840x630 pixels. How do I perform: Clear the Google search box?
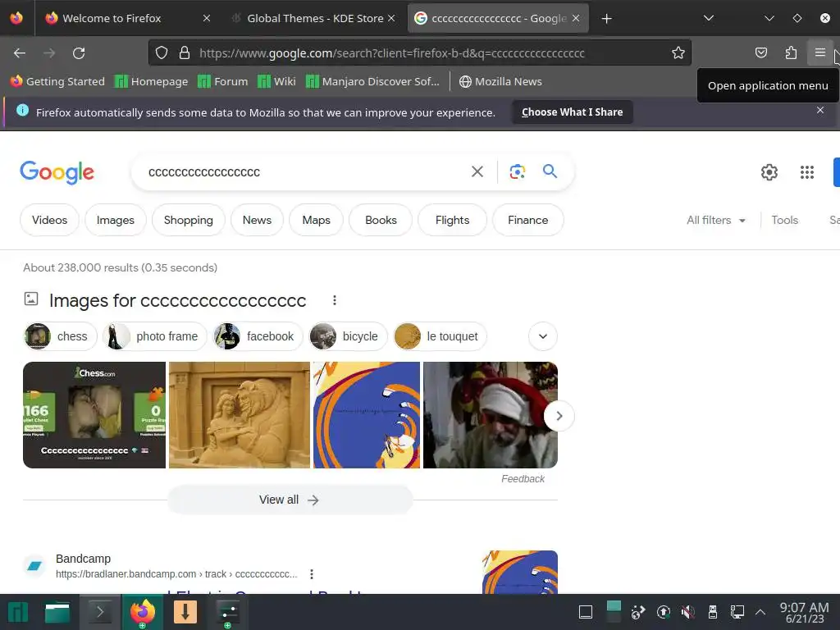tap(477, 171)
